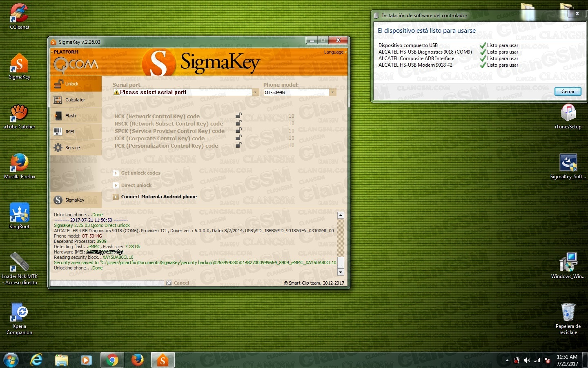Open Firefox from taskbar
Screen dimensions: 588x368
(x=137, y=360)
